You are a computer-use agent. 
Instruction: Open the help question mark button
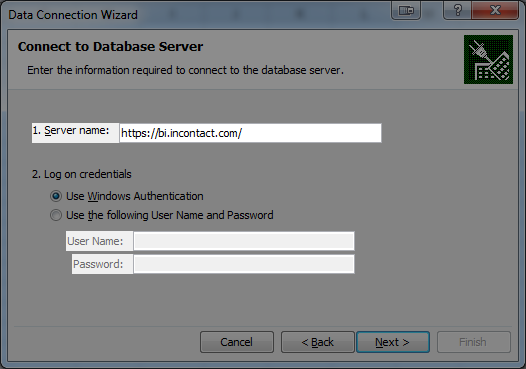(x=458, y=10)
